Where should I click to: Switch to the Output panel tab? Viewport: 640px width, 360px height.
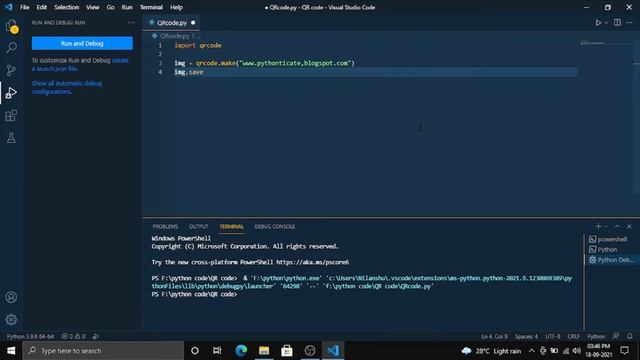click(x=198, y=226)
